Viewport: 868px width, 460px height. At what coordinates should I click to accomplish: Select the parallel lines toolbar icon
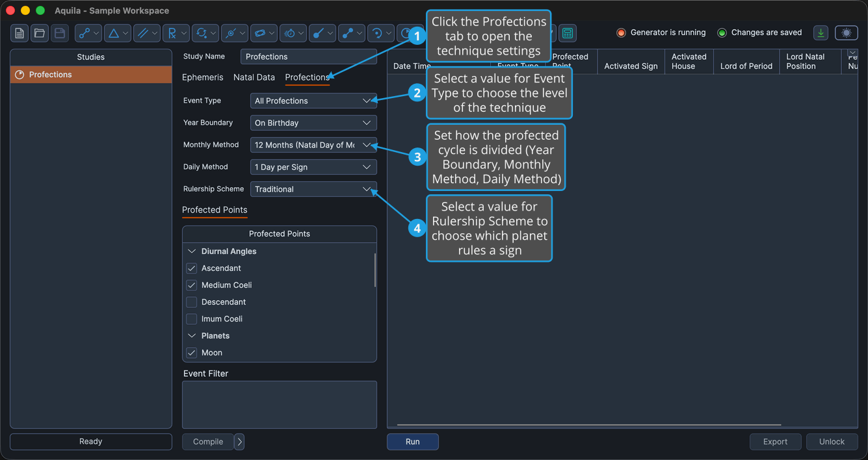[147, 33]
